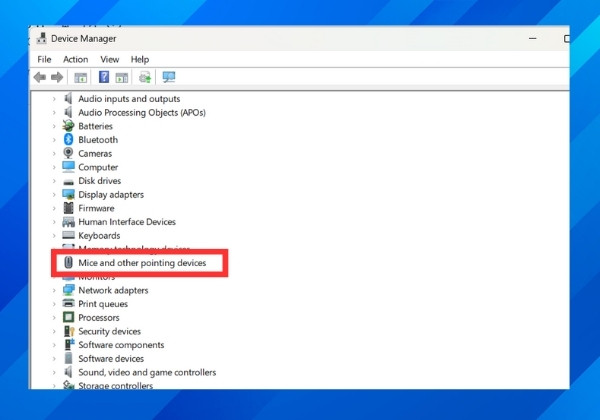Click the Back arrow toolbar icon
This screenshot has height=420, width=600.
40,77
